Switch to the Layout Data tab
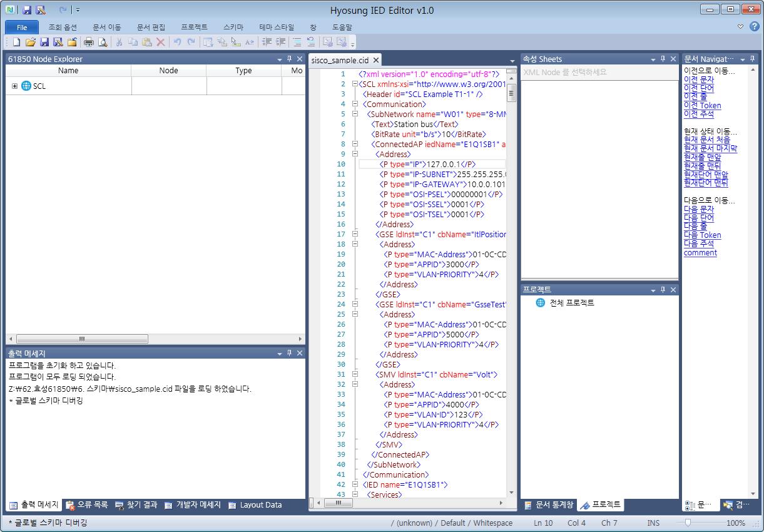This screenshot has width=764, height=532. point(255,505)
